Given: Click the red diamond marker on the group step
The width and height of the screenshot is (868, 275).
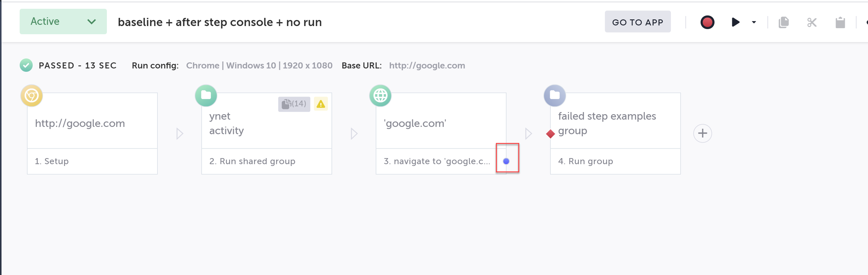Looking at the screenshot, I should click(551, 134).
